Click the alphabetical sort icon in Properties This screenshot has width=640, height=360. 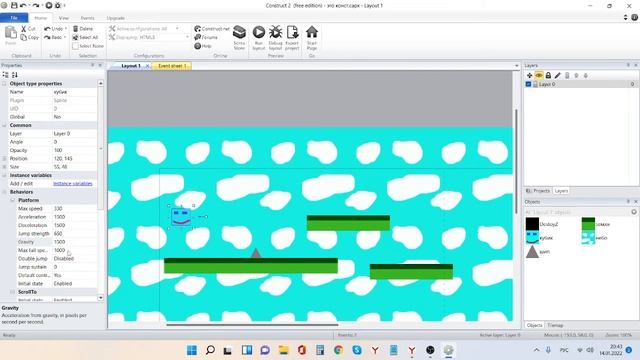click(x=15, y=75)
